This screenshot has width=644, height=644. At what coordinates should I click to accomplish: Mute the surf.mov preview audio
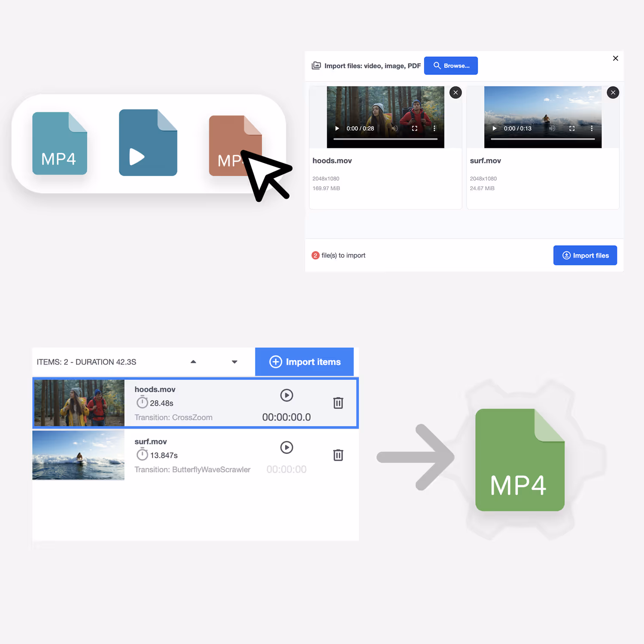552,128
